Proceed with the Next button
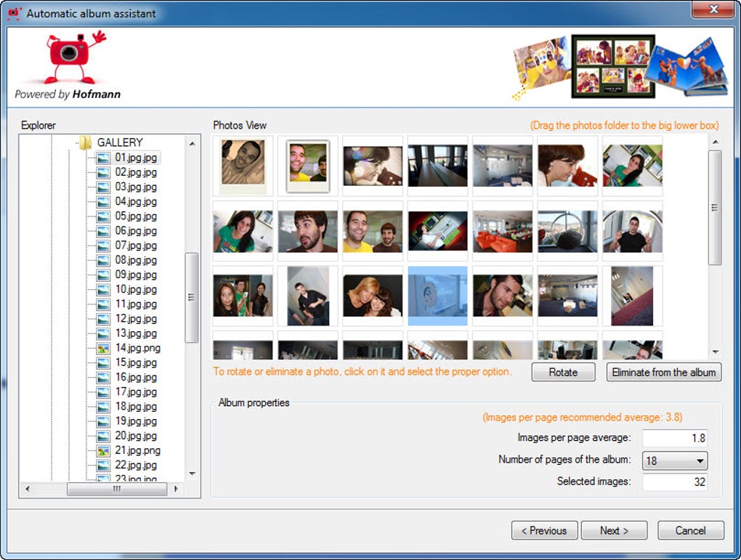This screenshot has width=741, height=560. (x=615, y=531)
